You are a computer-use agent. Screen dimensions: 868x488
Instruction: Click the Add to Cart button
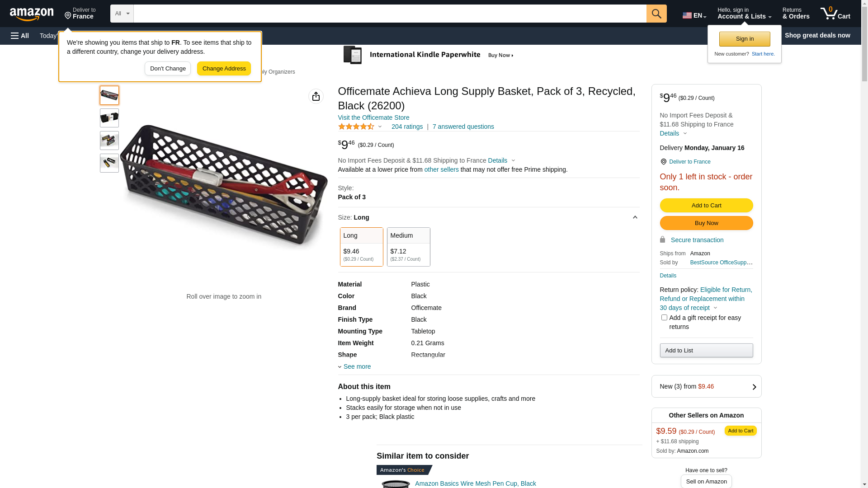click(706, 206)
